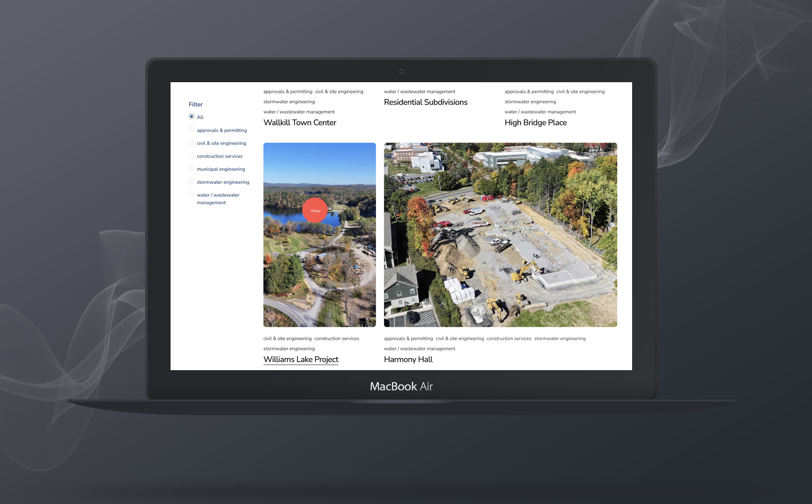This screenshot has width=812, height=504.
Task: Select the civil & site engineering filter radio
Action: [x=191, y=142]
